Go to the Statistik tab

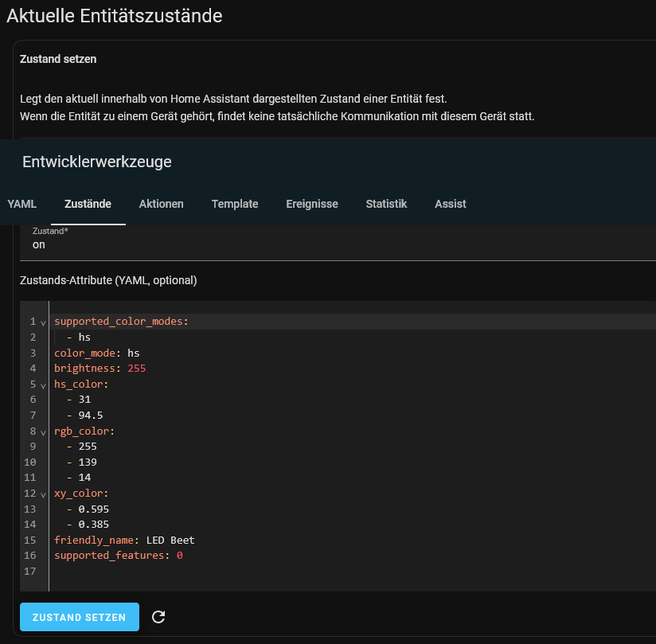click(x=386, y=204)
